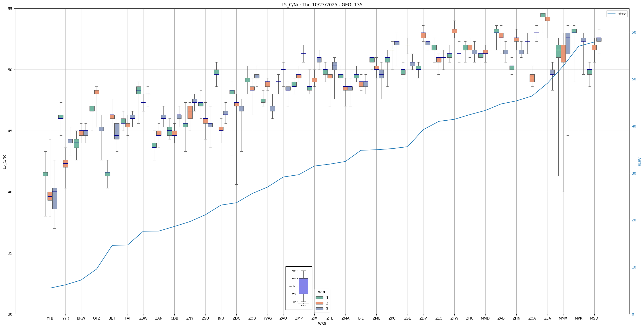
Task: Click the ELEV right-axis title
Action: click(x=640, y=162)
